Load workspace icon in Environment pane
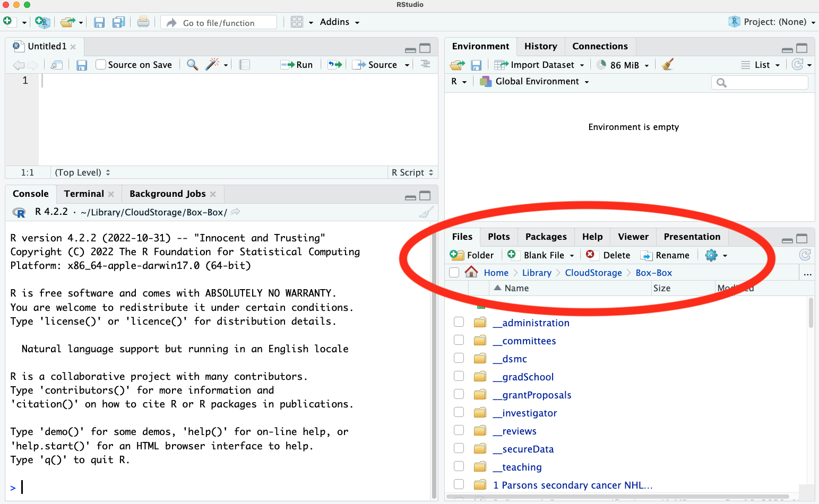The image size is (819, 504). pyautogui.click(x=457, y=65)
